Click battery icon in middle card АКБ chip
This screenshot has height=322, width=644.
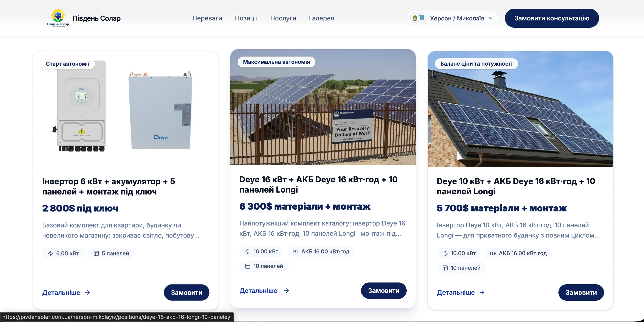[x=295, y=251]
